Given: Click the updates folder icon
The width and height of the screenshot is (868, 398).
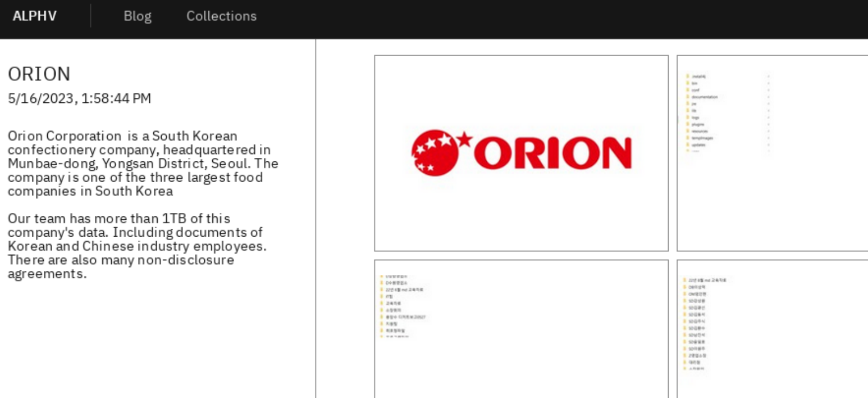Looking at the screenshot, I should coord(687,145).
